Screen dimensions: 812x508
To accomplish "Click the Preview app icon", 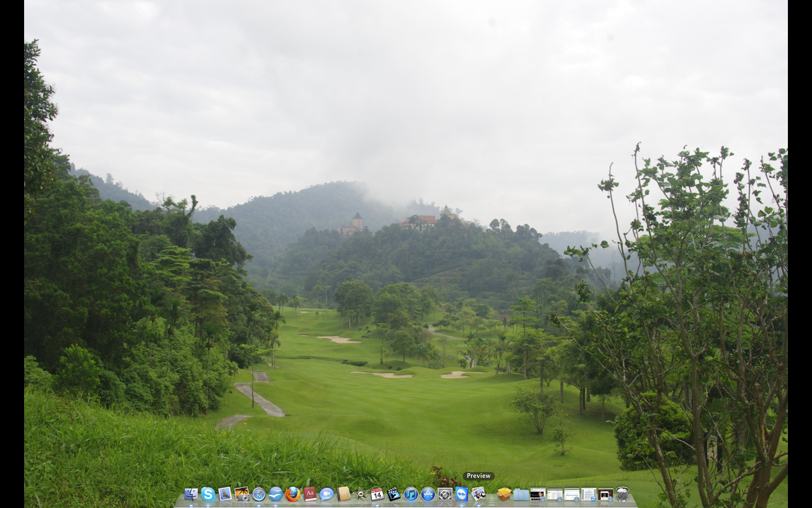I will tap(479, 494).
